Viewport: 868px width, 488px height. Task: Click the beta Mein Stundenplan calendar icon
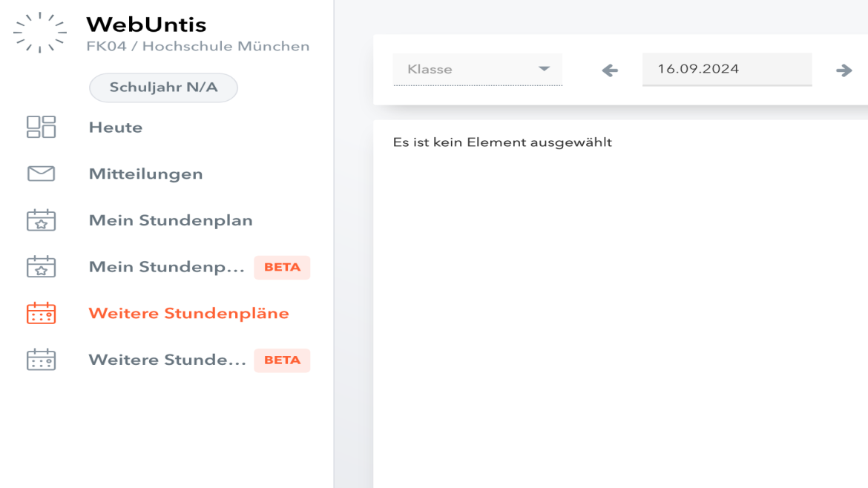click(41, 267)
